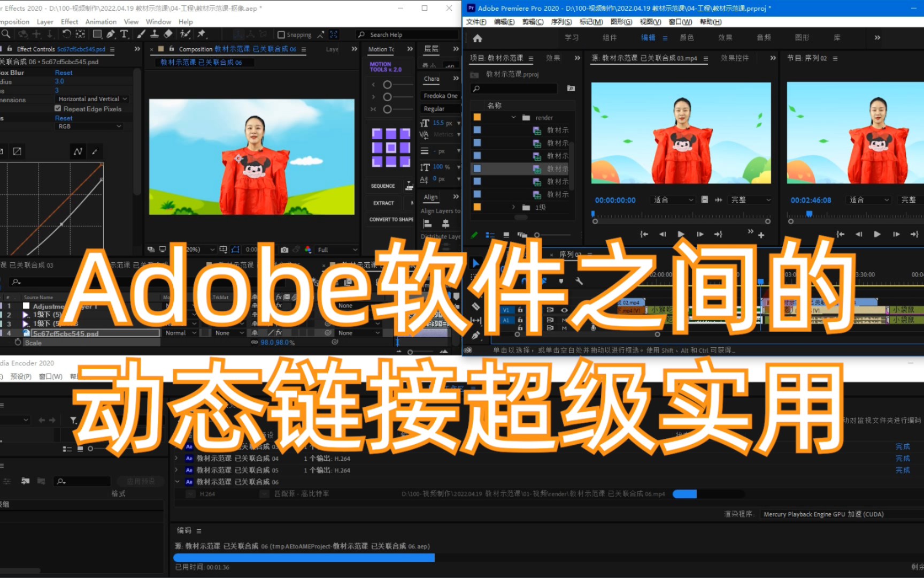924x578 pixels.
Task: Open 文件(F) menu in Premiere Pro
Action: click(x=476, y=22)
